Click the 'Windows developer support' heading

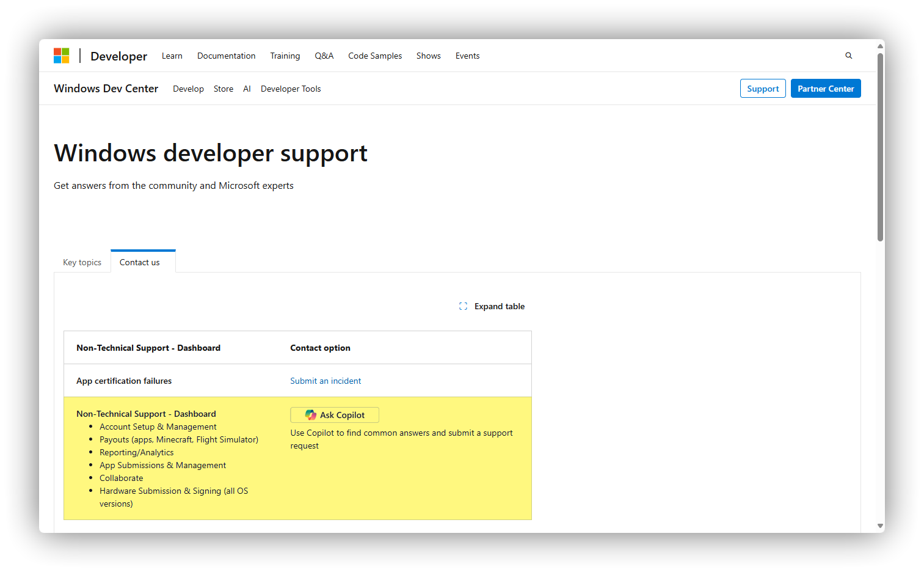(211, 153)
